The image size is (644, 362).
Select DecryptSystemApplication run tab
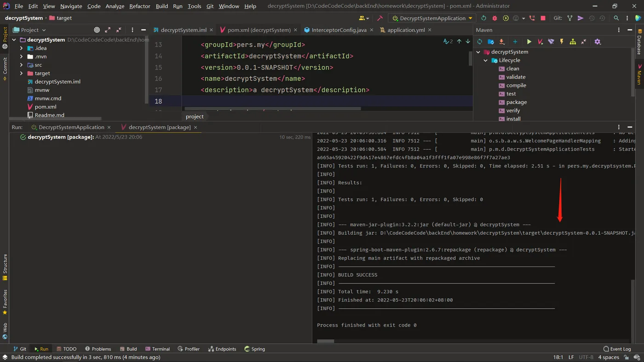tap(71, 127)
